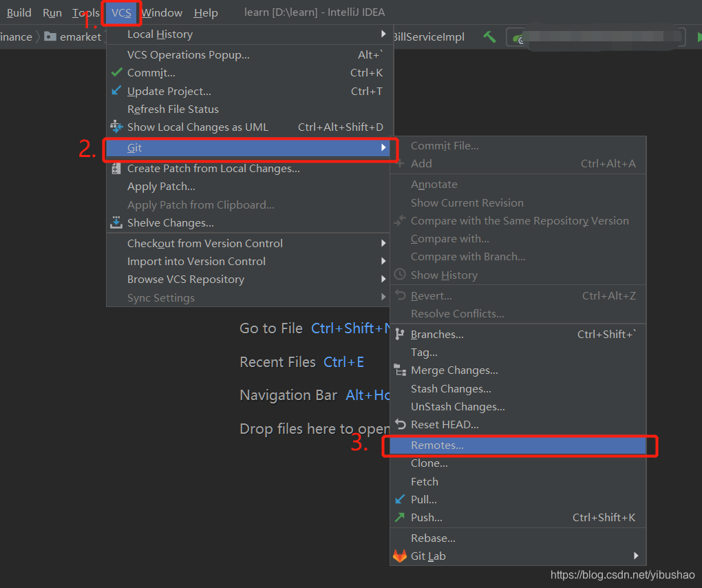
Task: Click the Branches fork icon
Action: [400, 334]
